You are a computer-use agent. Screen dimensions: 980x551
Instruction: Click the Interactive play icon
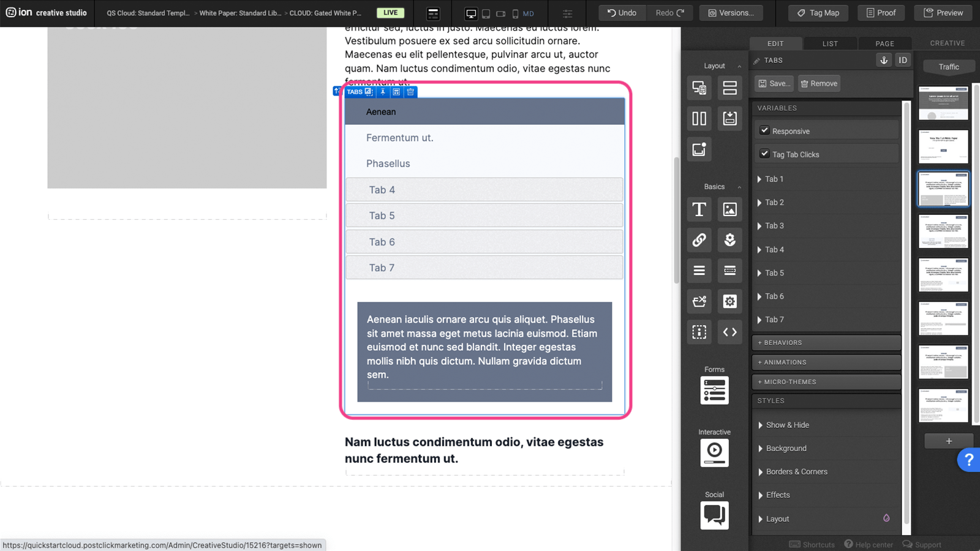point(714,452)
